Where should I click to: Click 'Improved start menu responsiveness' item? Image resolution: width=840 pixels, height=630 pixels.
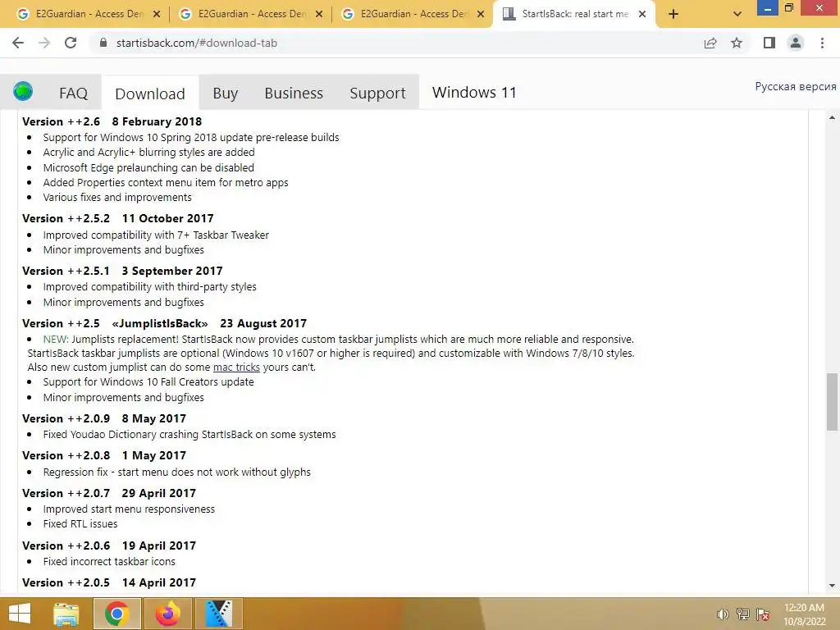click(129, 509)
